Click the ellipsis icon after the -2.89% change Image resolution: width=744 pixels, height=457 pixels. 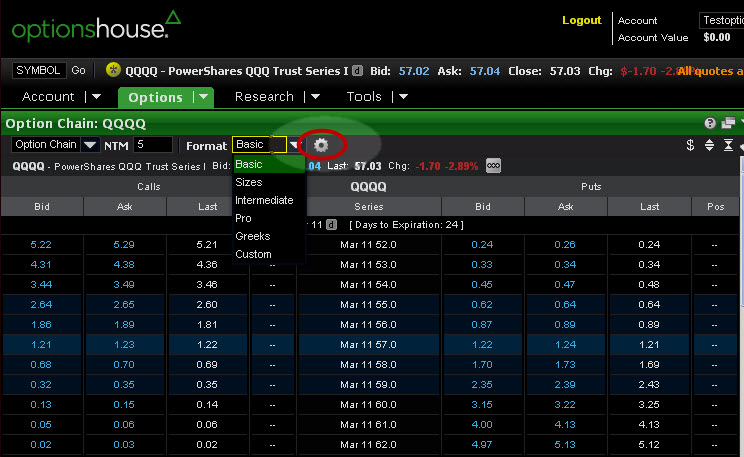tap(493, 166)
